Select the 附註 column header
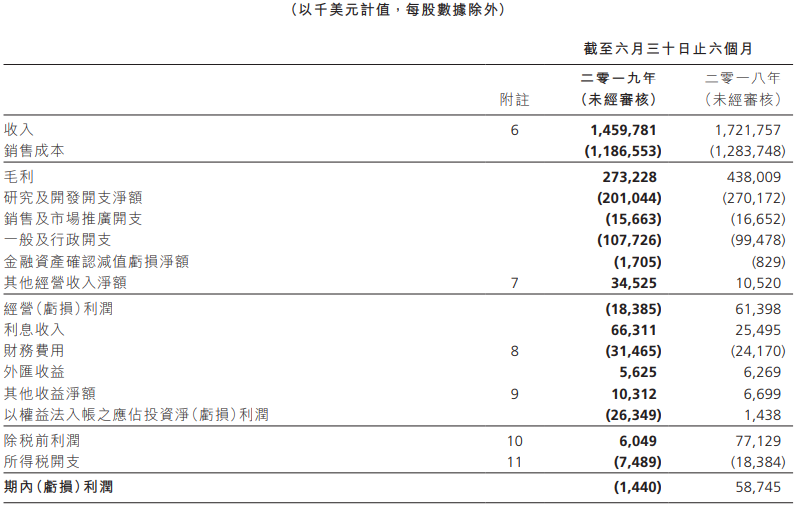 pyautogui.click(x=515, y=99)
